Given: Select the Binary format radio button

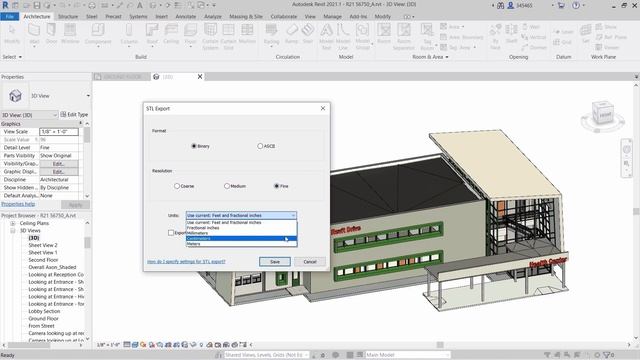Looking at the screenshot, I should pos(194,146).
